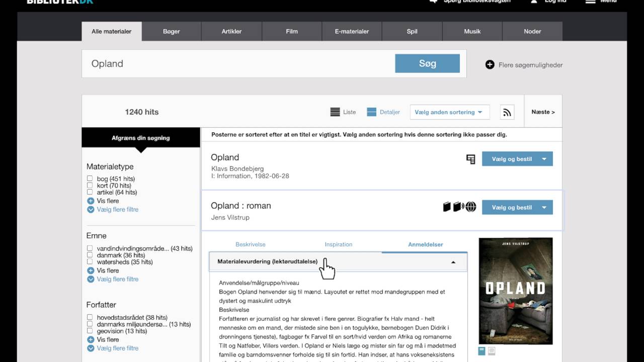This screenshot has height=362, width=644.
Task: Click article icon on Opland Klavs Bondebjerg row
Action: tap(470, 159)
